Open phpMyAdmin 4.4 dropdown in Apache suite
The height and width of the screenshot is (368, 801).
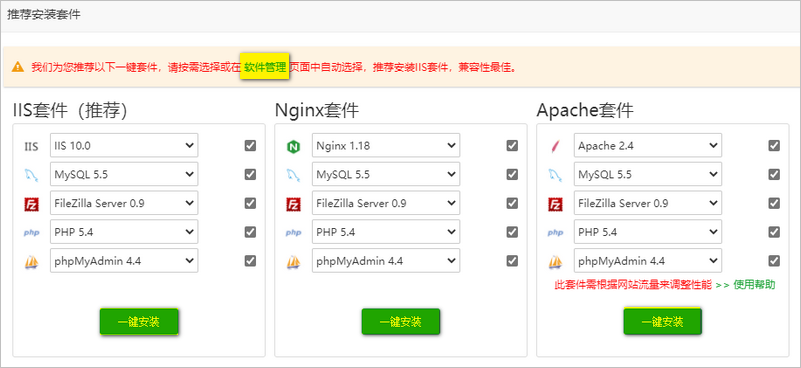(648, 261)
